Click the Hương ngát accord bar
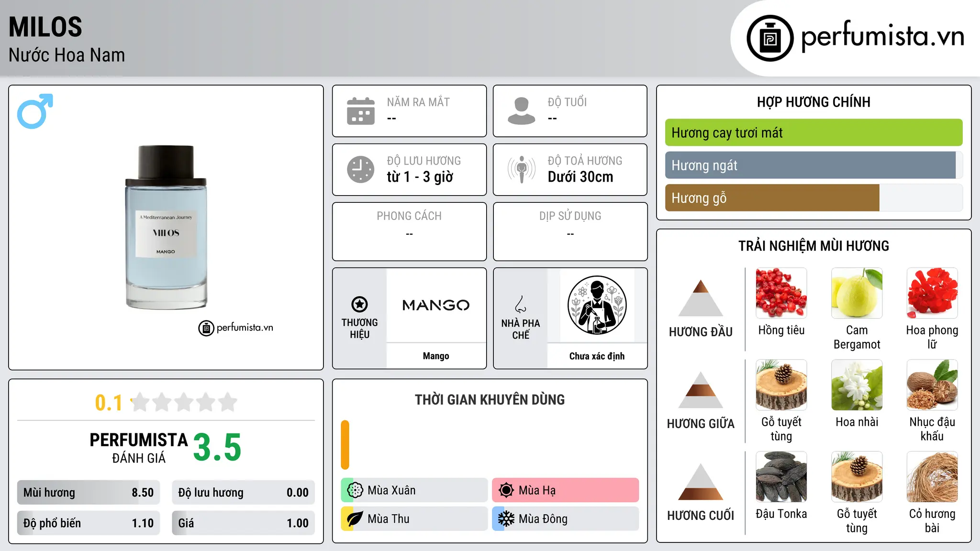 (x=814, y=165)
